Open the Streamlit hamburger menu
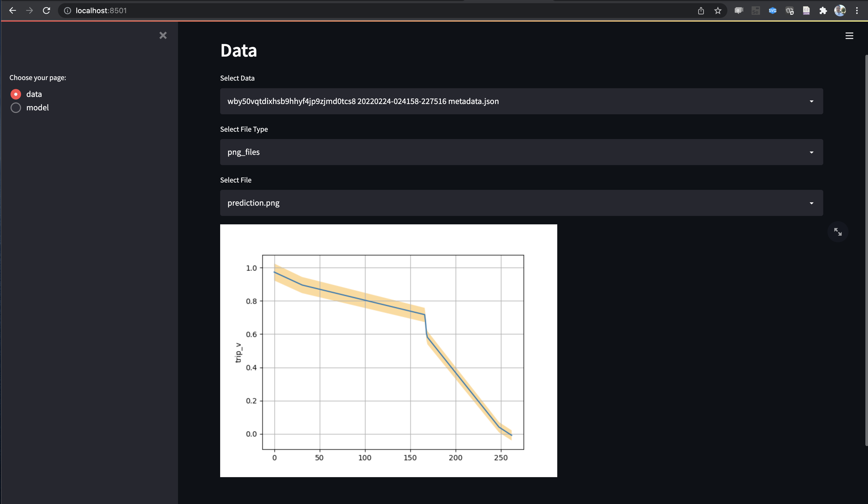The image size is (868, 504). click(849, 36)
